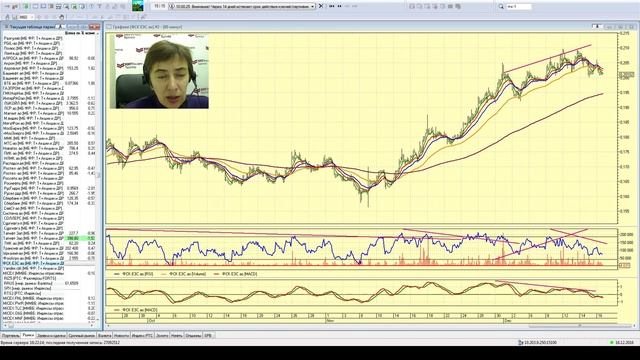This screenshot has width=640, height=360.
Task: Select the ГАЗПРОМ ао row
Action: [x=49, y=88]
